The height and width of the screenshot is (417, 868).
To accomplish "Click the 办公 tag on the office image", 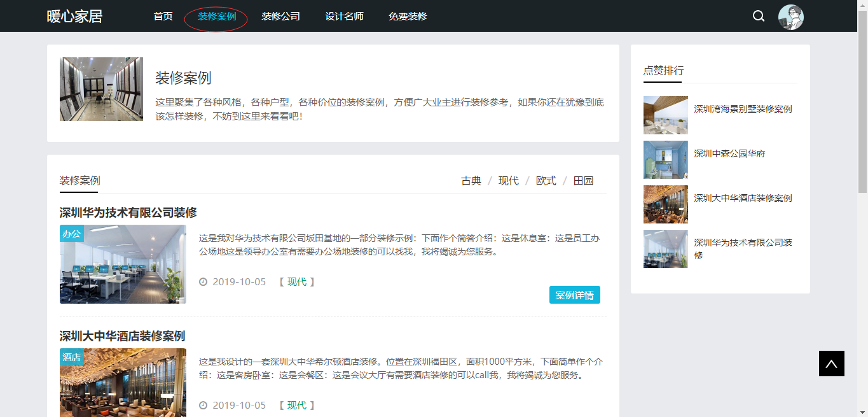I will [x=71, y=234].
